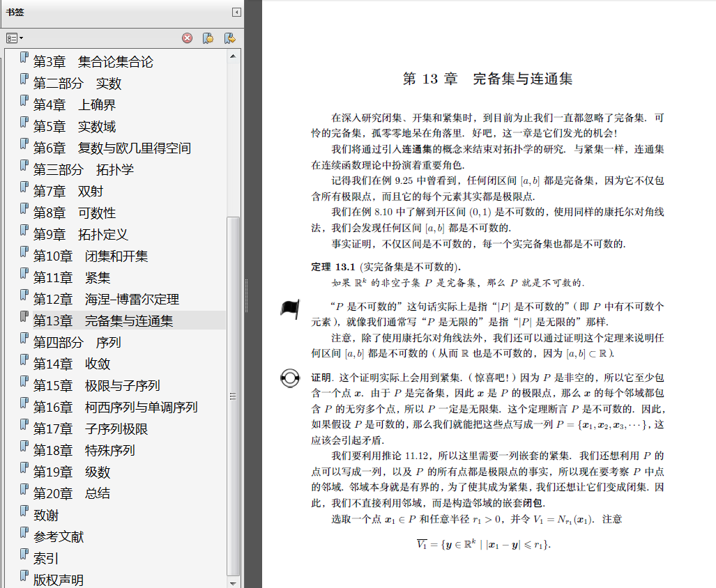Viewport: 716px width, 588px height.
Task: Open bookmark 第6章 复数与欧几里得空间
Action: coord(112,148)
